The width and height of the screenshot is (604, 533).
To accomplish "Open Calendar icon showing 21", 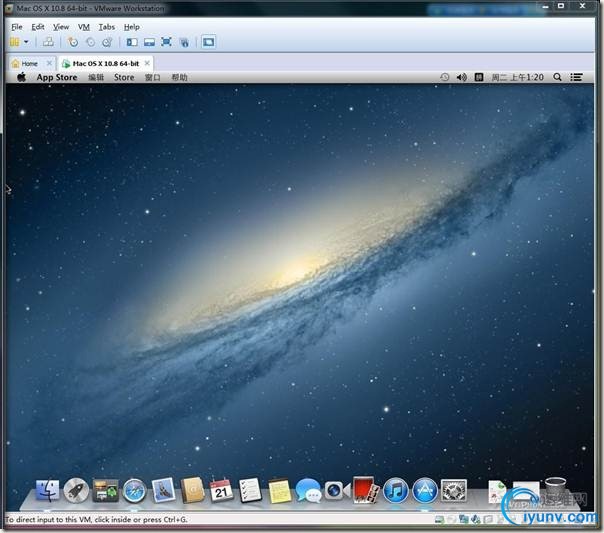I will tap(221, 490).
